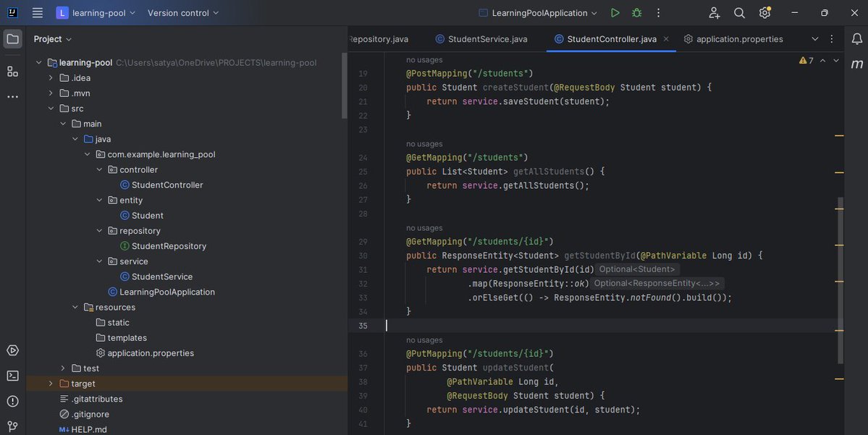
Task: Click the editor vertical scrollbar thumb
Action: point(840,281)
